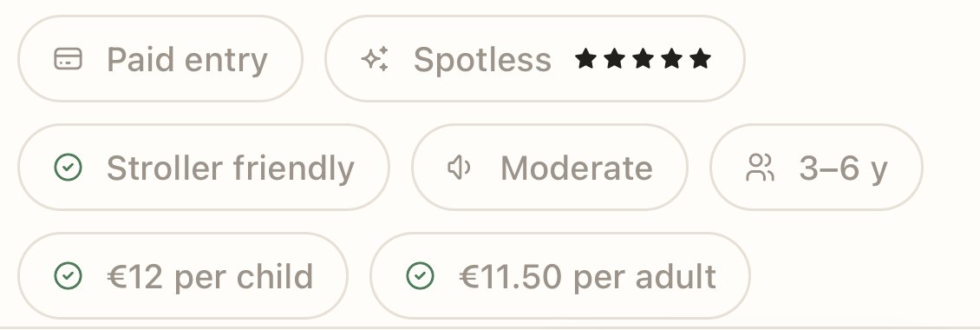Select the Spotless rating chip
This screenshot has height=330, width=980.
tap(535, 59)
